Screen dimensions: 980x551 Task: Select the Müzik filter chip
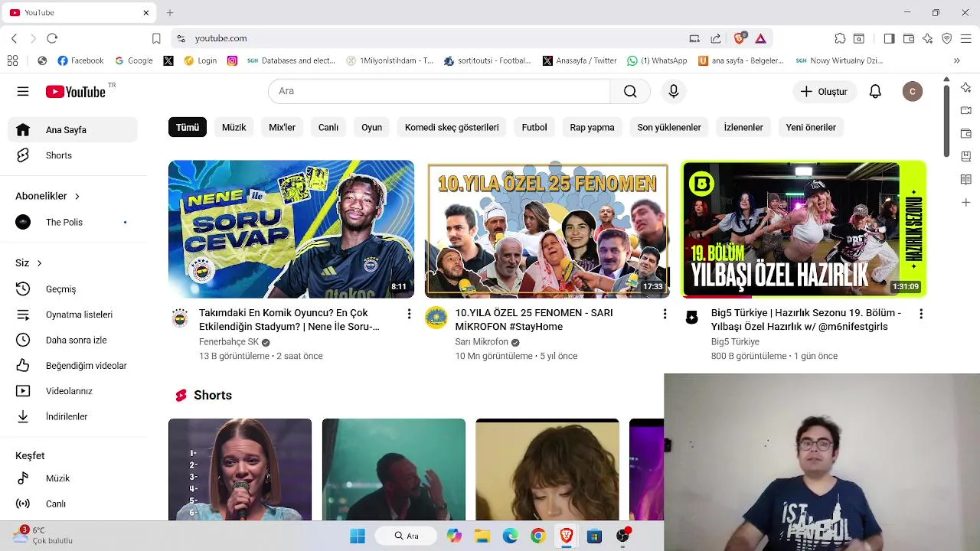234,127
